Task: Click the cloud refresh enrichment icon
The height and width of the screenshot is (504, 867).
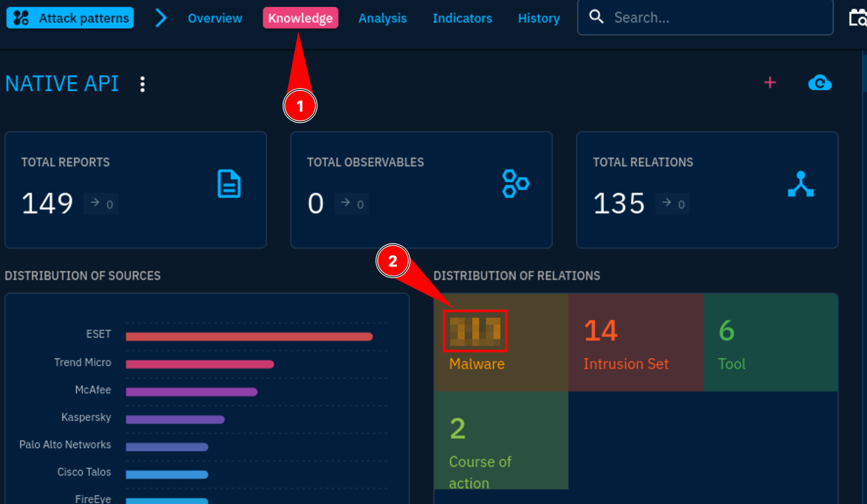Action: coord(820,83)
